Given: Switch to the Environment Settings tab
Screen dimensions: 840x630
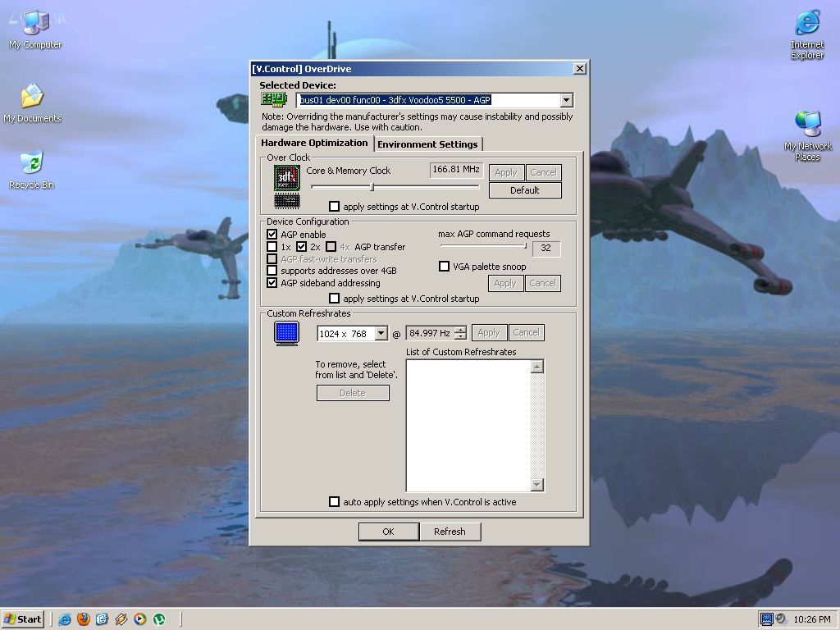Looking at the screenshot, I should point(427,144).
